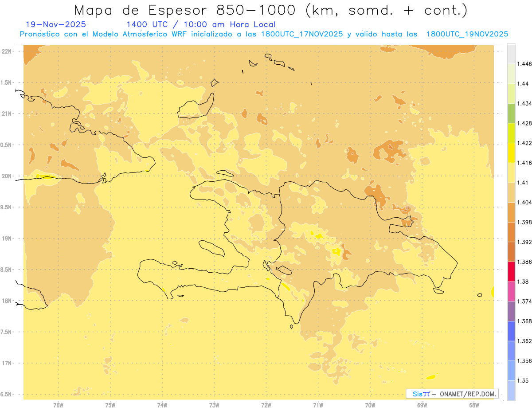Pick the pink swatch between 1.374 and 1.38

click(x=511, y=291)
